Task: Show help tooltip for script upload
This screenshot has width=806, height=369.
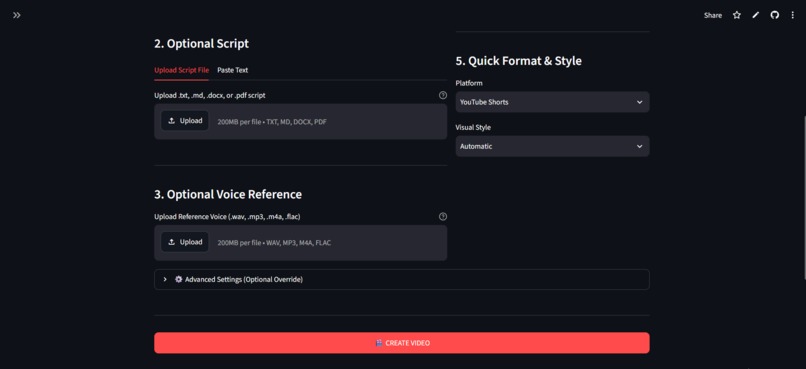Action: [x=443, y=95]
